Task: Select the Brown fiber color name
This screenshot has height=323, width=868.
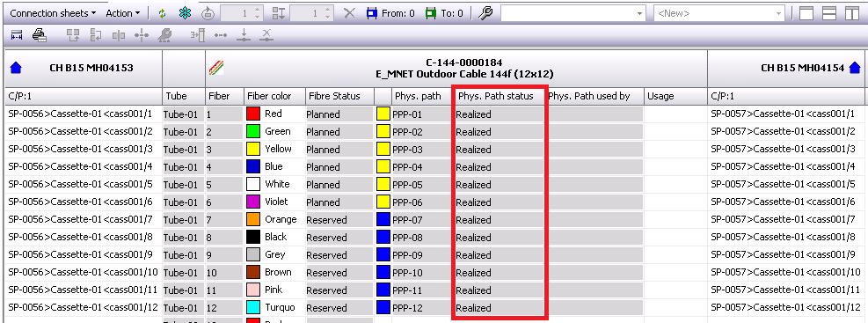Action: pos(278,272)
